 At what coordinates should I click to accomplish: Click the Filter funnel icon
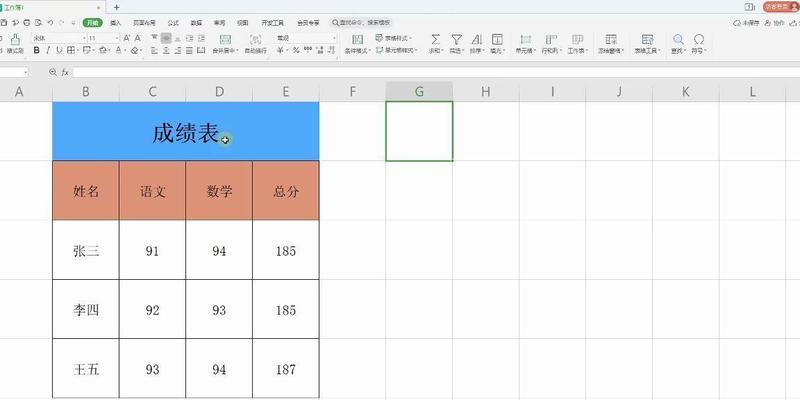[457, 39]
